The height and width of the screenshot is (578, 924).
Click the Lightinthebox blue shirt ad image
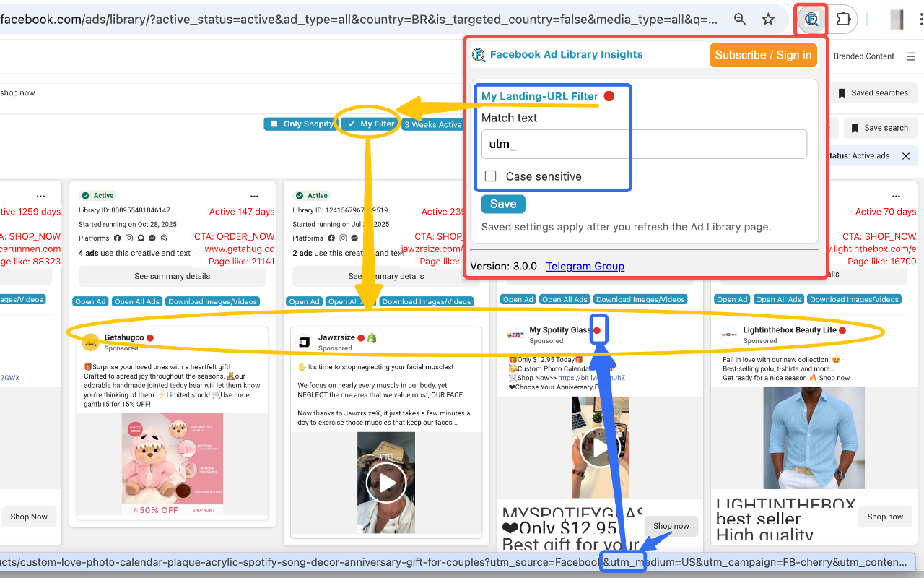coord(812,439)
